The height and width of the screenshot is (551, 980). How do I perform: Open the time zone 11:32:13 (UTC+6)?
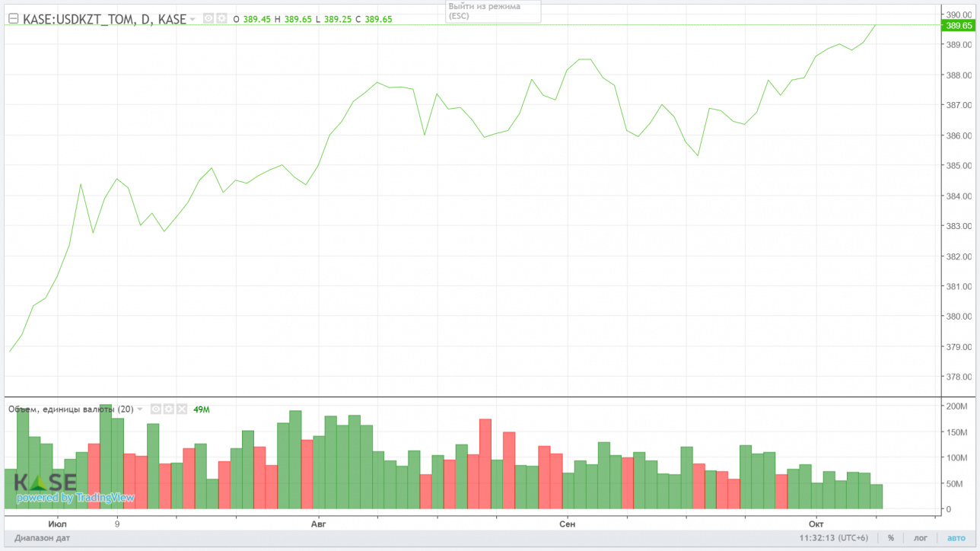point(834,538)
